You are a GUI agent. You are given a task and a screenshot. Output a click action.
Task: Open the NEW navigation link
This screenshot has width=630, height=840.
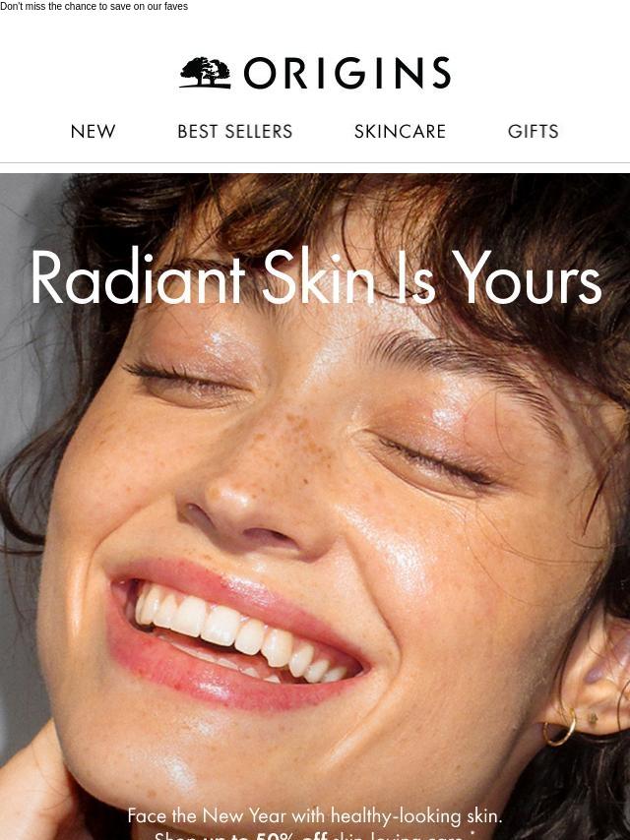tap(93, 131)
